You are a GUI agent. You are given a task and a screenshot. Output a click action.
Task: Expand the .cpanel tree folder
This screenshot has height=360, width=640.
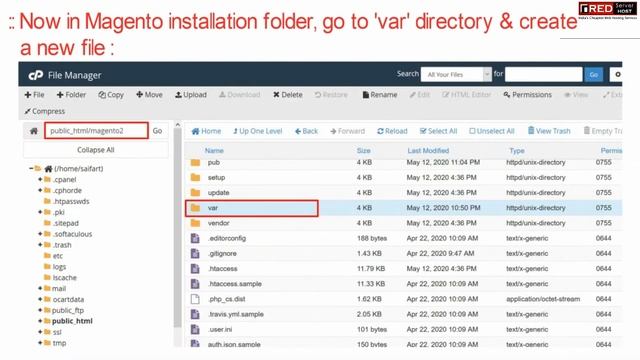coord(40,179)
